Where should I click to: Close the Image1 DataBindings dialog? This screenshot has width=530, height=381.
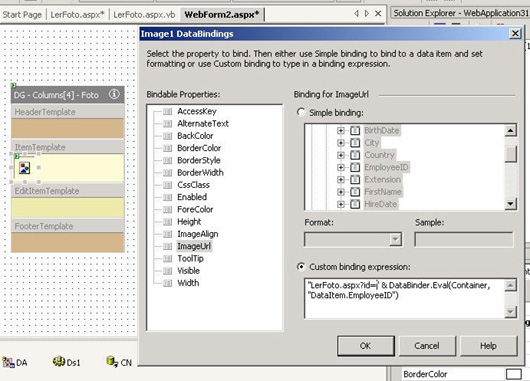pos(515,33)
